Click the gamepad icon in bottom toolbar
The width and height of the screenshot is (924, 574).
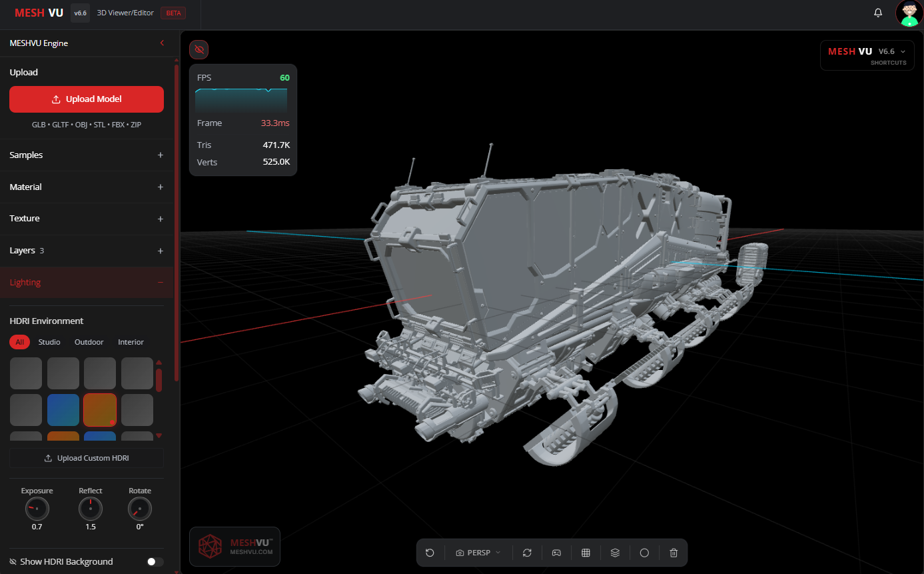click(x=556, y=553)
